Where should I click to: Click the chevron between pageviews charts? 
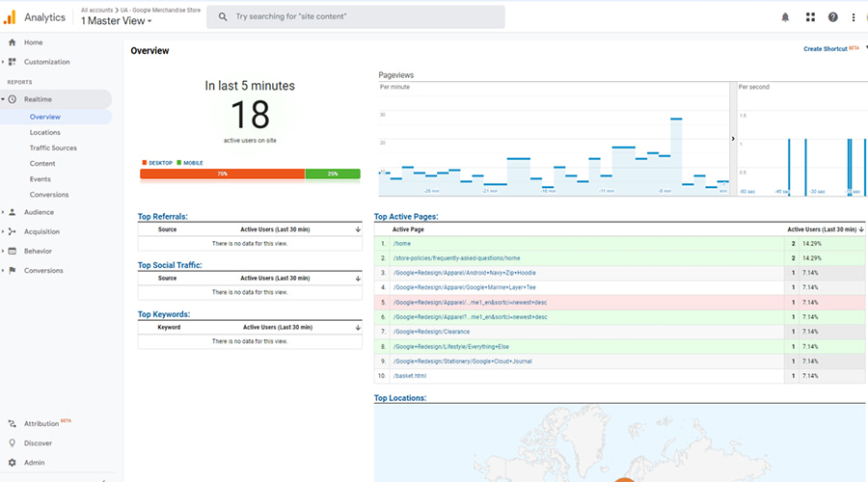(733, 139)
